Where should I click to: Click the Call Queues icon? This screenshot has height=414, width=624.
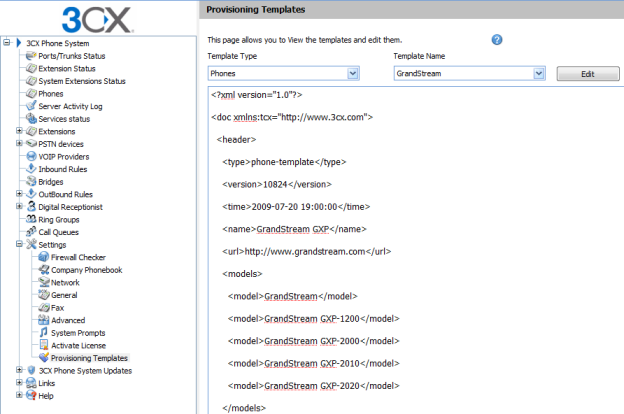31,232
